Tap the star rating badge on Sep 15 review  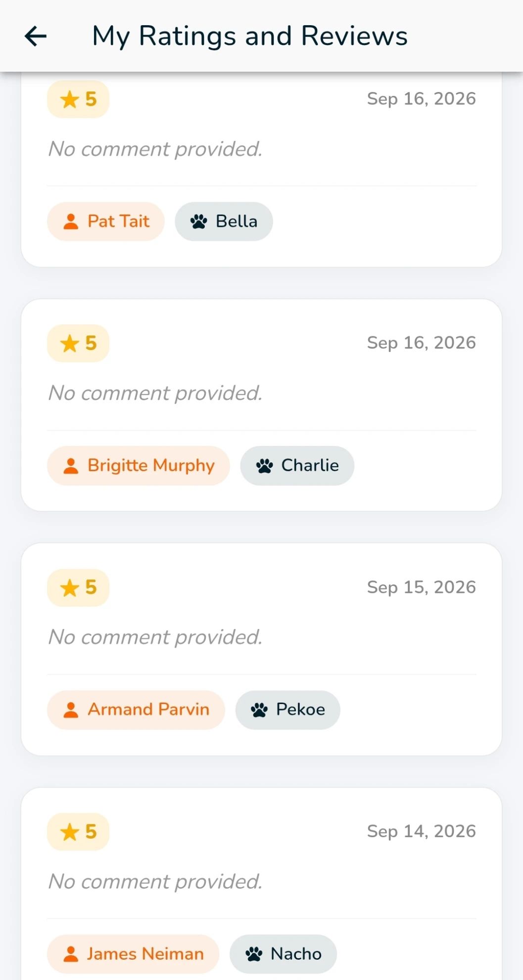(78, 588)
